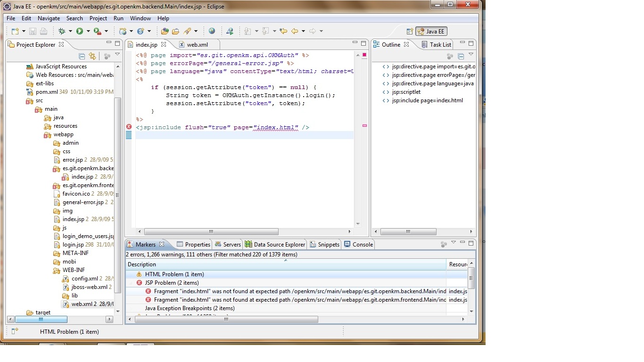Open the back navigation history dropdown
This screenshot has width=644, height=362.
coord(303,31)
